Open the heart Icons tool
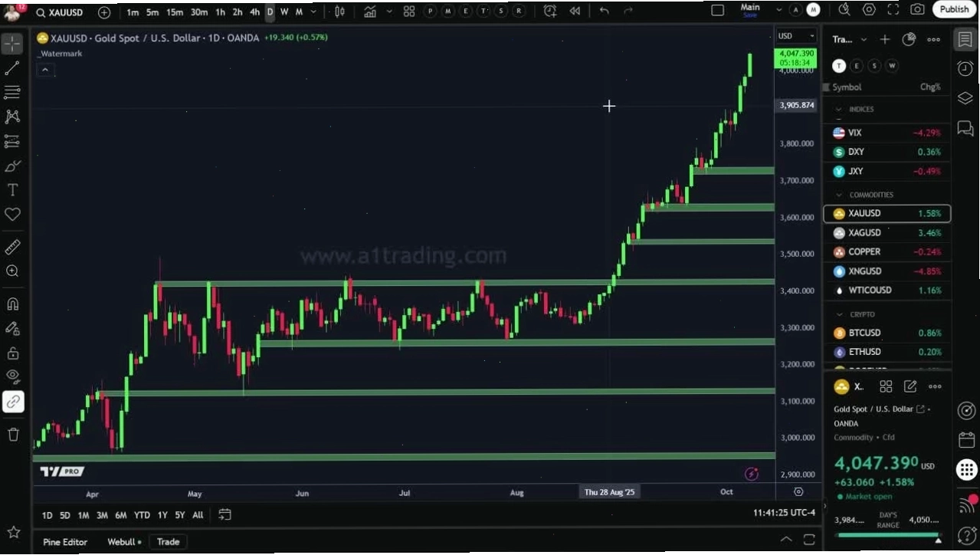The width and height of the screenshot is (980, 555). 12,215
